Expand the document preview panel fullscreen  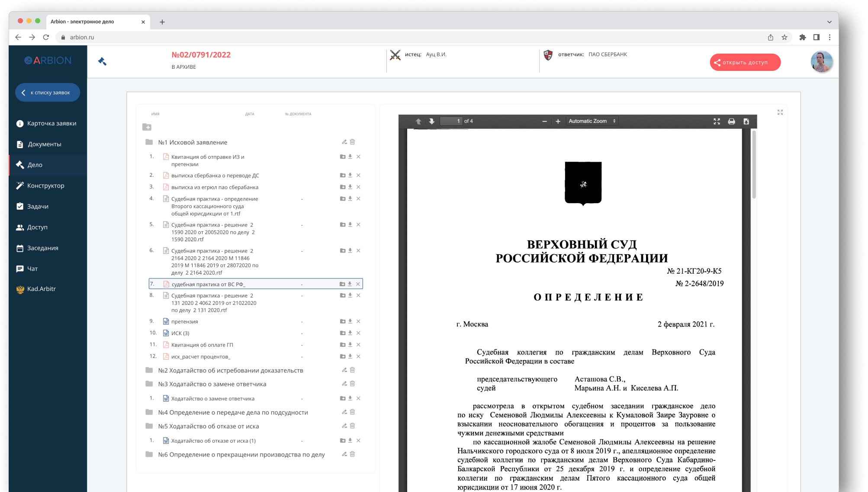pyautogui.click(x=780, y=112)
